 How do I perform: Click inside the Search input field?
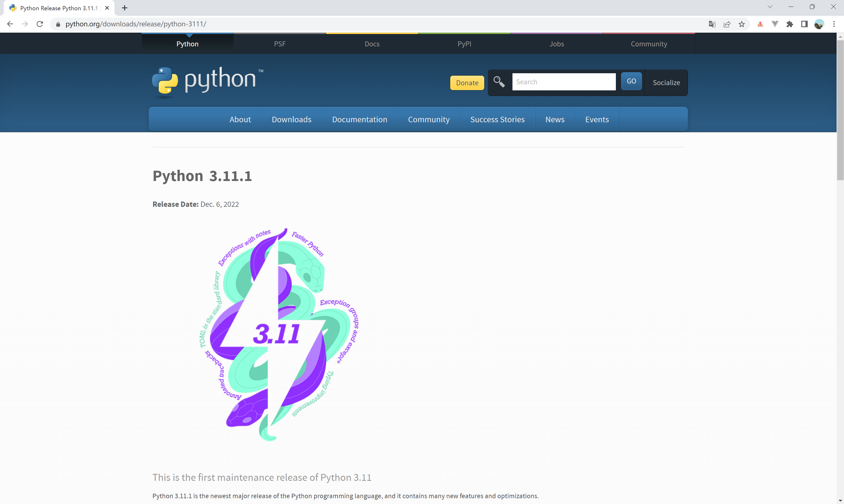[x=564, y=81]
